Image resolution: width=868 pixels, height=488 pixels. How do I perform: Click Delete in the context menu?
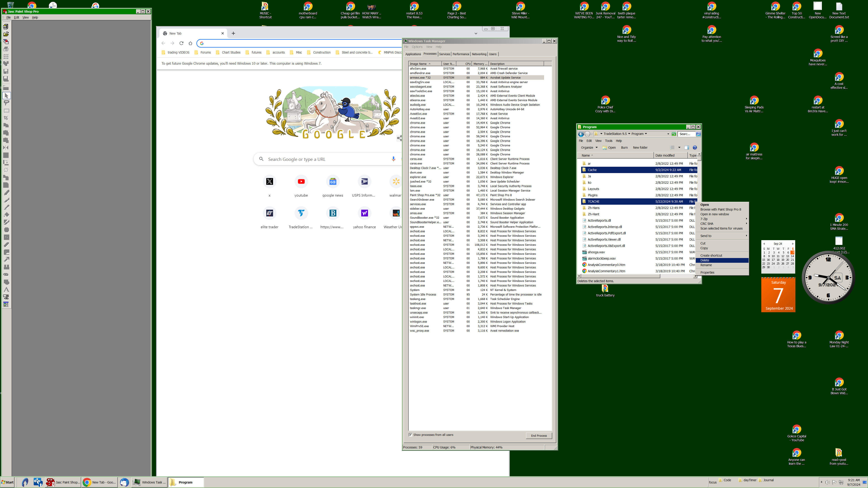click(x=705, y=260)
